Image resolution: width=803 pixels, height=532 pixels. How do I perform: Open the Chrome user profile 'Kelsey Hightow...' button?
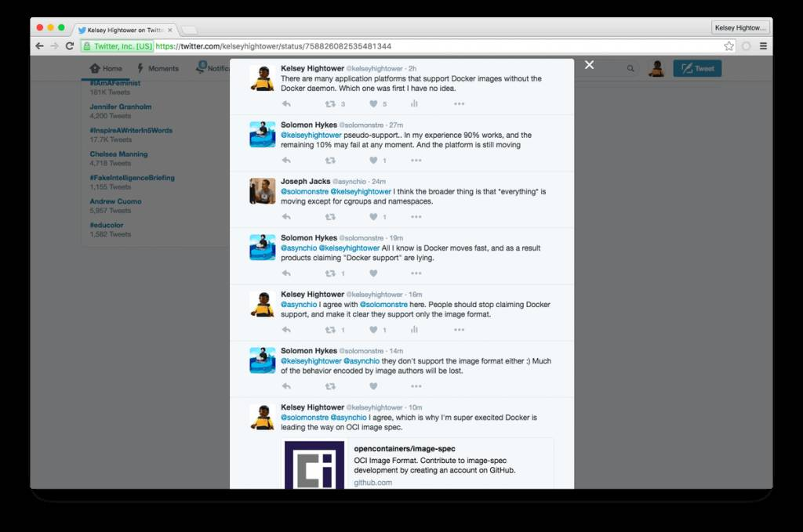tap(740, 27)
